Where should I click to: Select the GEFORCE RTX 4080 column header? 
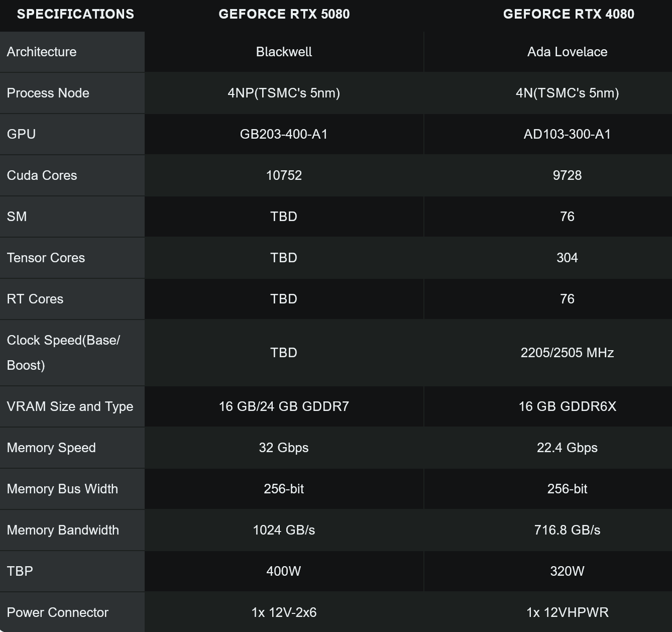click(x=569, y=14)
